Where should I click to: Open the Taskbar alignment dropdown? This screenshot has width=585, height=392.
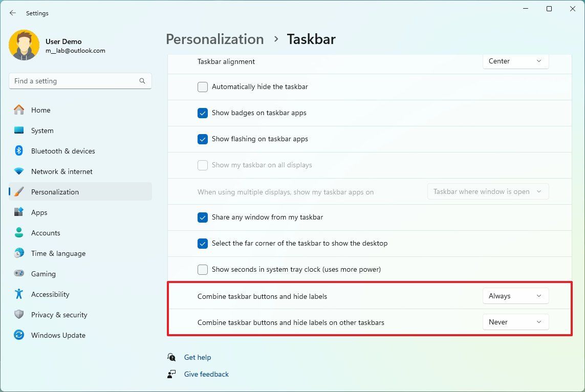515,61
